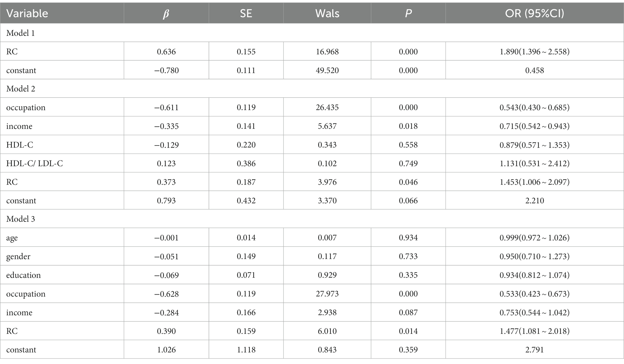This screenshot has width=624, height=364.
Task: Click the SE column header
Action: tap(246, 14)
